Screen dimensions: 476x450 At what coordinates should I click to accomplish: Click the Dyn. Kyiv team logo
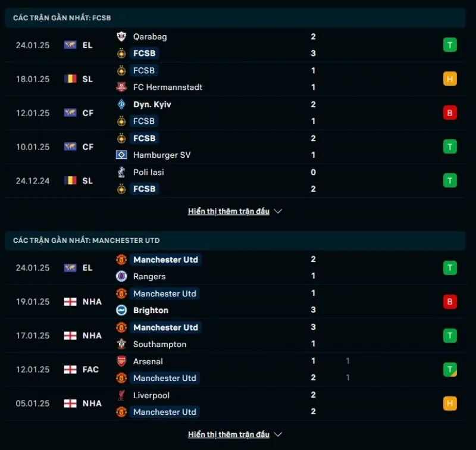point(121,104)
